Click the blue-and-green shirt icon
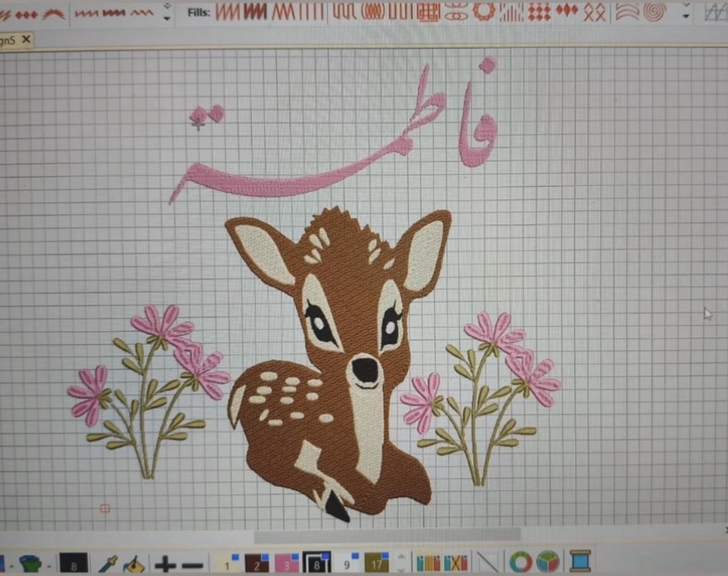The width and height of the screenshot is (728, 576). pyautogui.click(x=30, y=562)
